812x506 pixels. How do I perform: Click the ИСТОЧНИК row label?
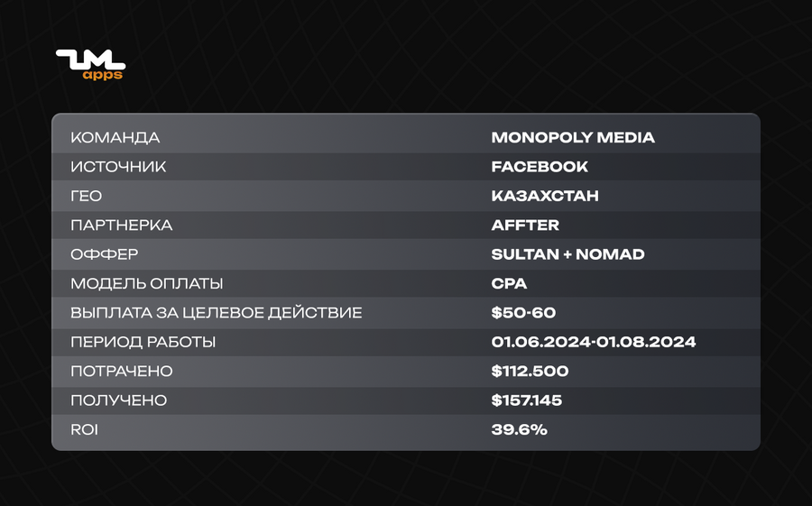(118, 167)
